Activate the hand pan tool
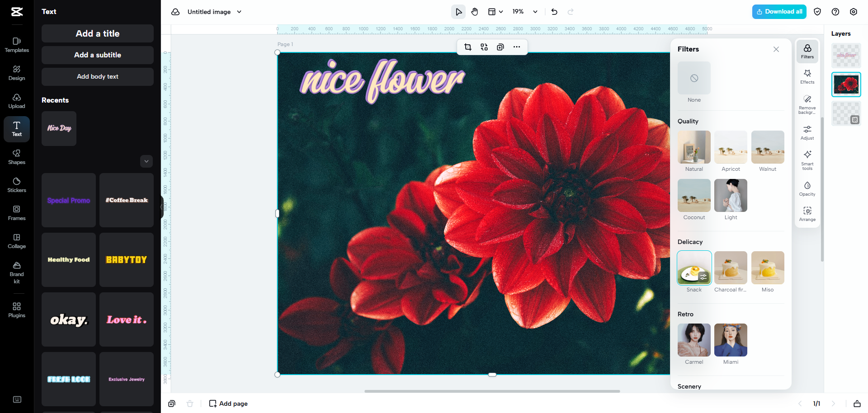 coord(475,12)
